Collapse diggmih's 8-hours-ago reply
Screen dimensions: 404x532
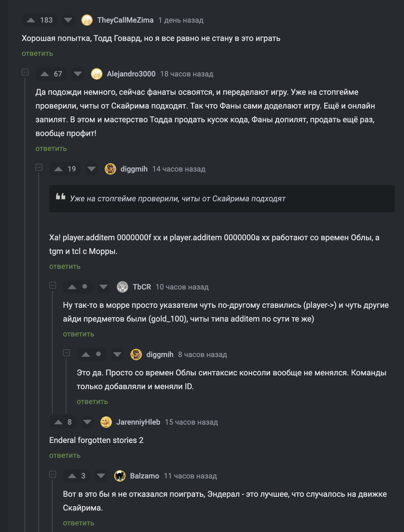click(x=66, y=353)
